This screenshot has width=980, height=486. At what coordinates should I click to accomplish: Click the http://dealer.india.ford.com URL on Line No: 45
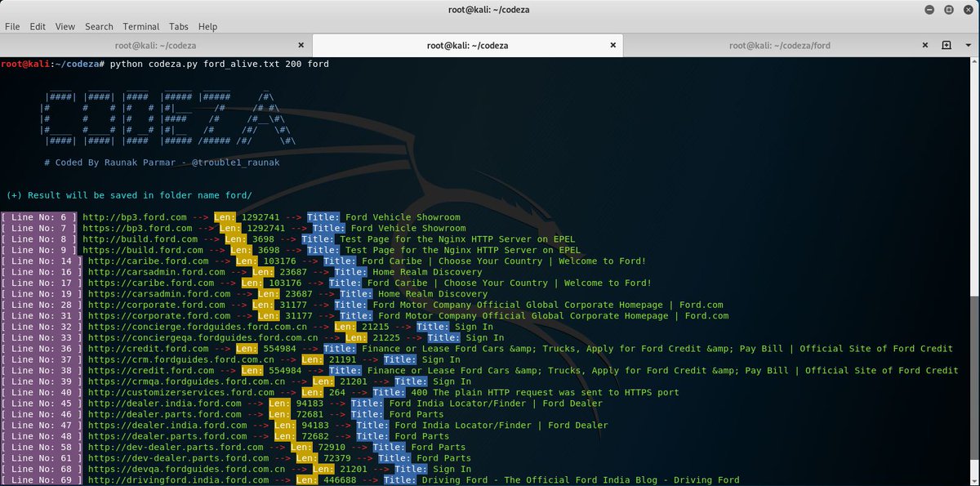click(x=164, y=404)
